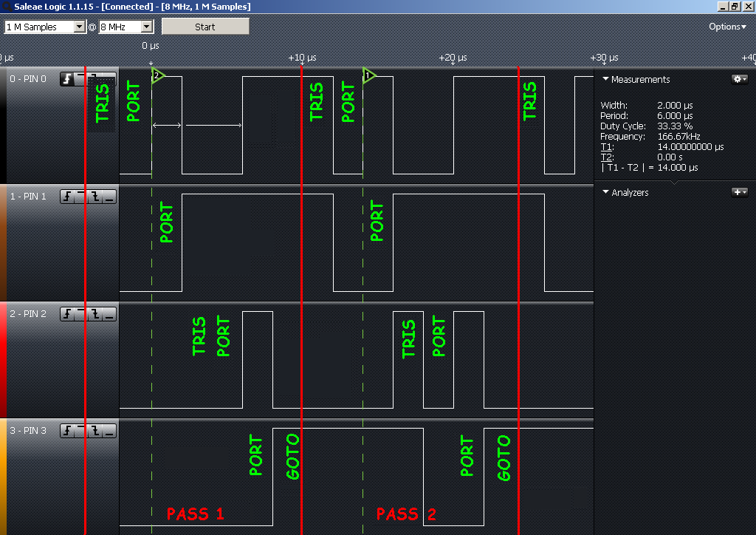Collapse the Analyzers panel

click(605, 192)
